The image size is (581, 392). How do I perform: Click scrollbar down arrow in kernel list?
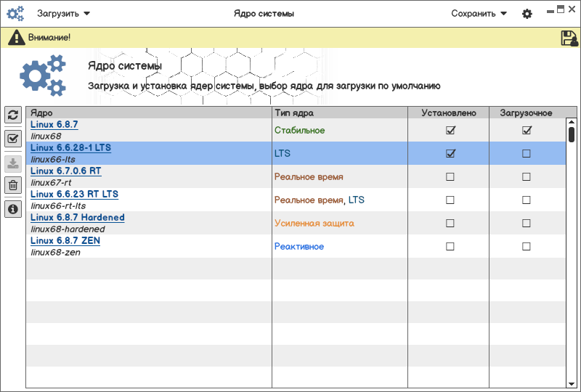tap(571, 383)
